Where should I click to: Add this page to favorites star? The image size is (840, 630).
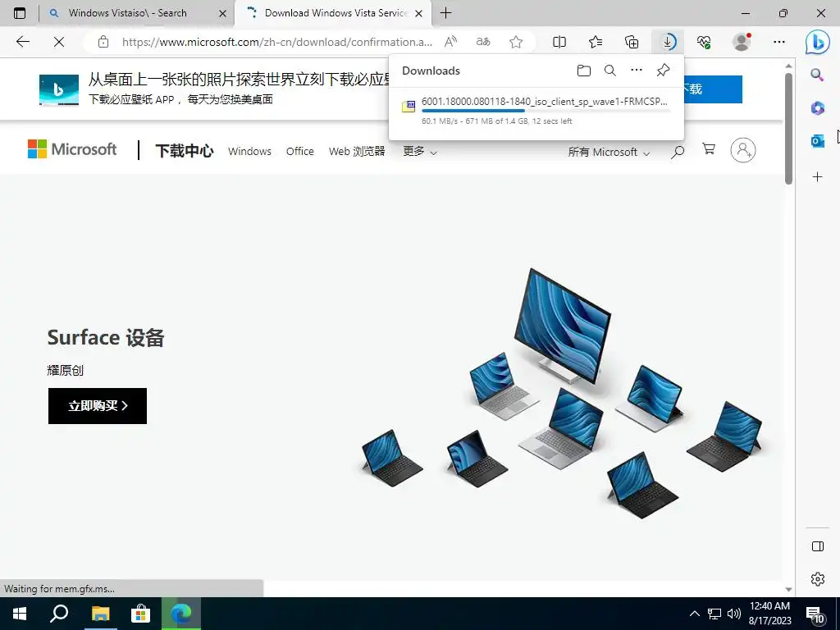tap(516, 42)
